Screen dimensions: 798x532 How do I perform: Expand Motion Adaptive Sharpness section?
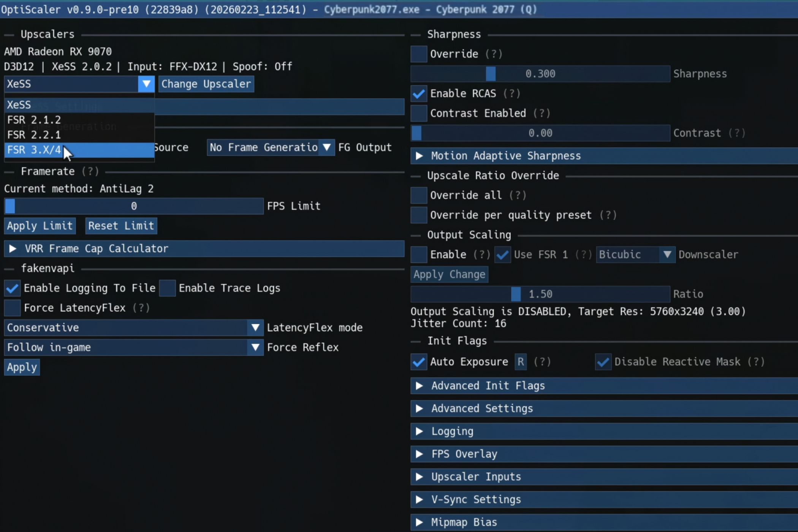coord(604,156)
